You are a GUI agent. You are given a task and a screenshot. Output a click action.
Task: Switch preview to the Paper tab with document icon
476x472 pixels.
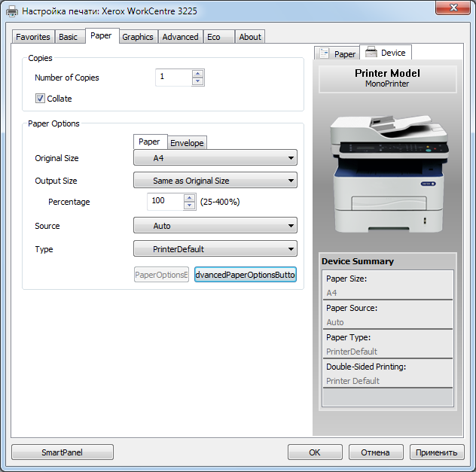pos(337,53)
